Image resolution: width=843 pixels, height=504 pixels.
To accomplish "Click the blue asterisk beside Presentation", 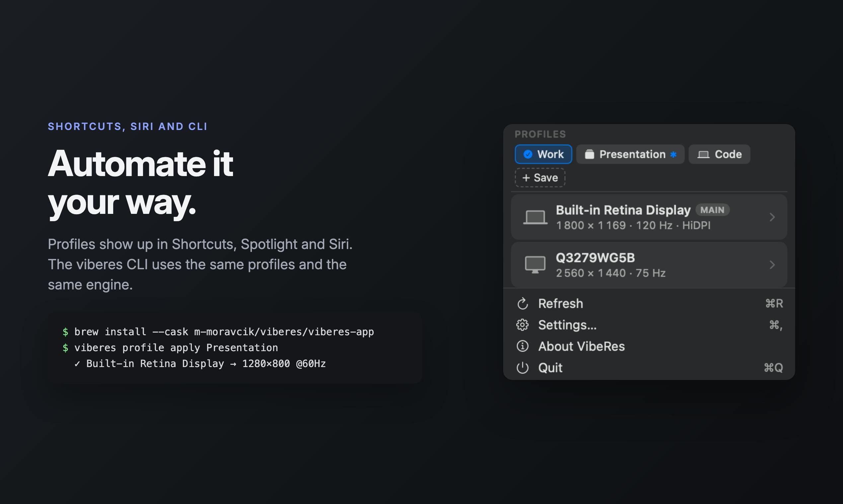I will pyautogui.click(x=673, y=155).
